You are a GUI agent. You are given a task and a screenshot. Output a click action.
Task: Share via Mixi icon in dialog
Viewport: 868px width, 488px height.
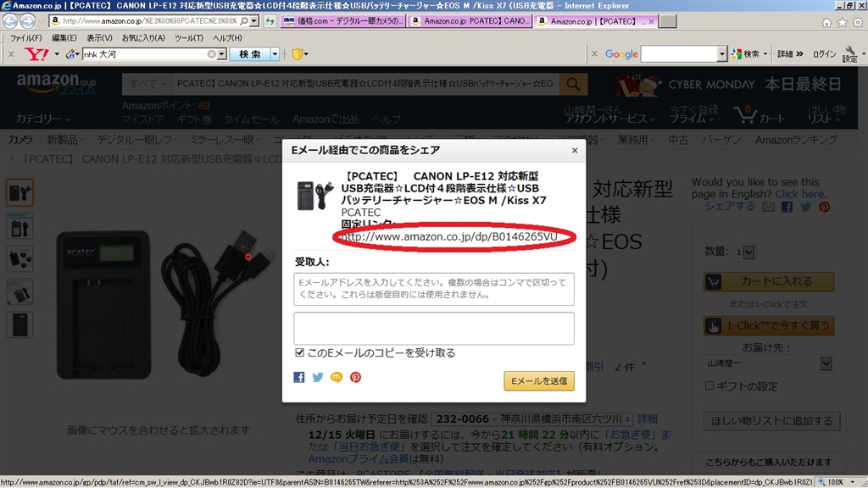pyautogui.click(x=337, y=377)
